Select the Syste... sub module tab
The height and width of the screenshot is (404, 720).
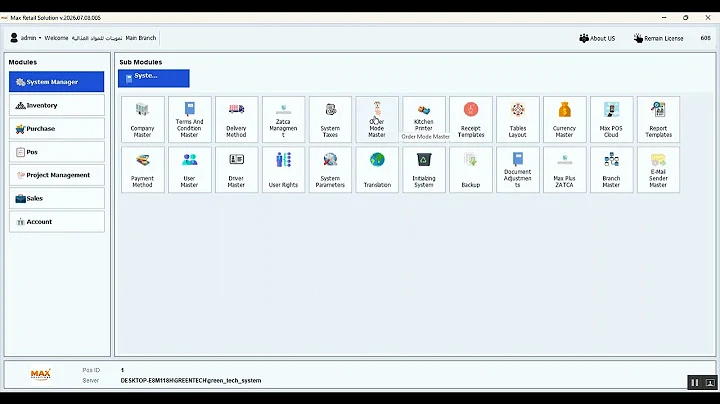(x=154, y=78)
